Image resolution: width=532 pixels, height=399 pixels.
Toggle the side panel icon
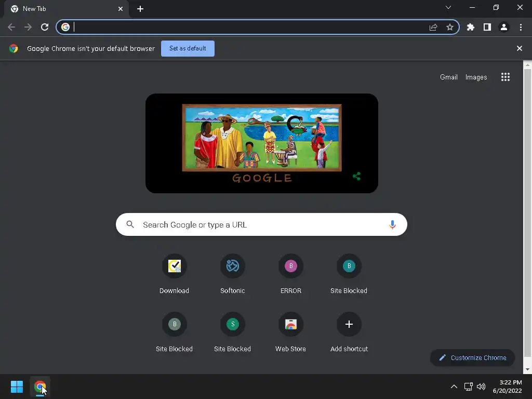click(487, 27)
